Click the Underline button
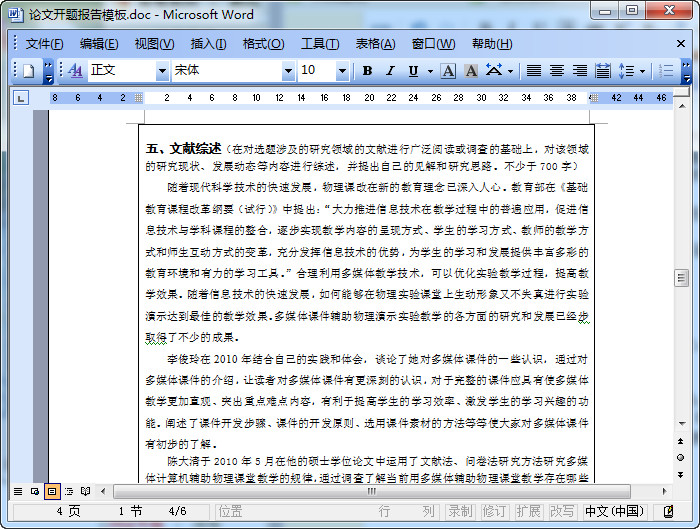 coord(413,71)
